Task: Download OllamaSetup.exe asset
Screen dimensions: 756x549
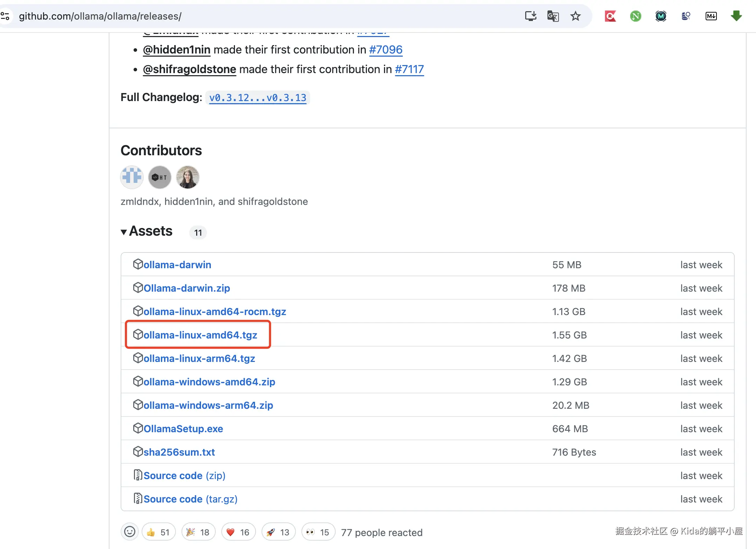Action: coord(183,429)
